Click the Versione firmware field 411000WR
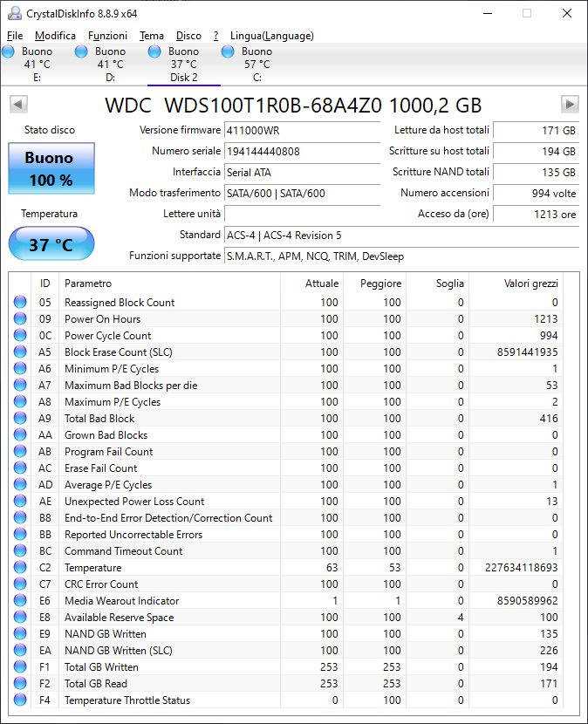 [302, 131]
